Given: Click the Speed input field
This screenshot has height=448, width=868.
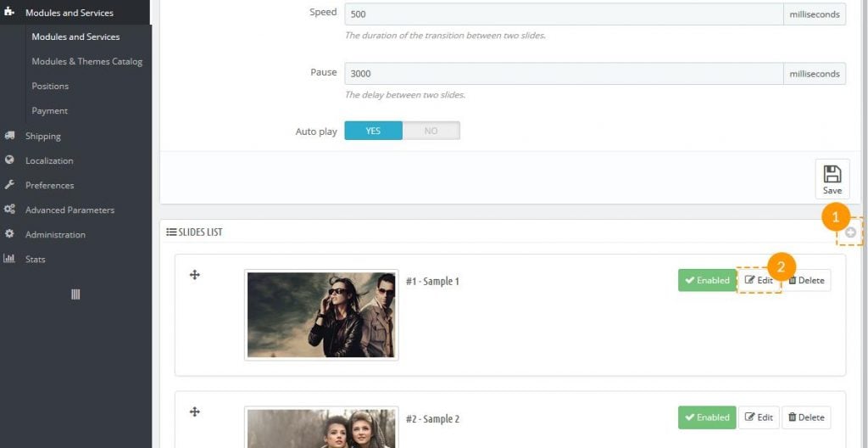Looking at the screenshot, I should click(563, 14).
